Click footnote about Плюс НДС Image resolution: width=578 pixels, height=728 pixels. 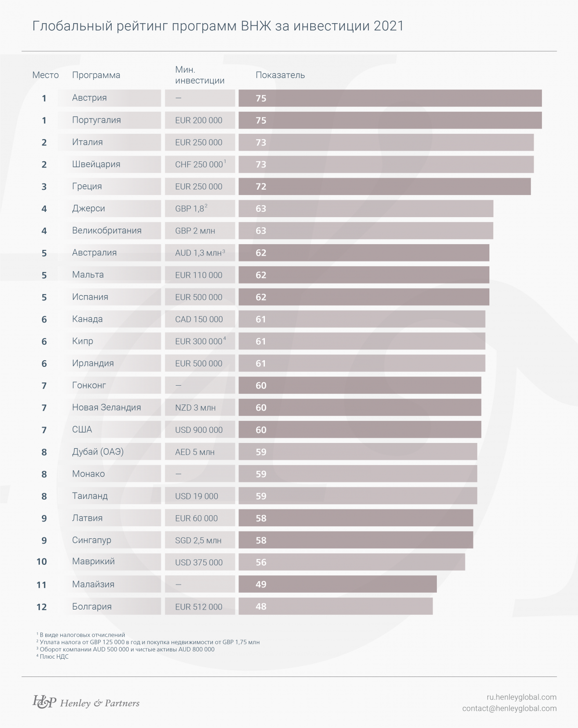pos(53,656)
